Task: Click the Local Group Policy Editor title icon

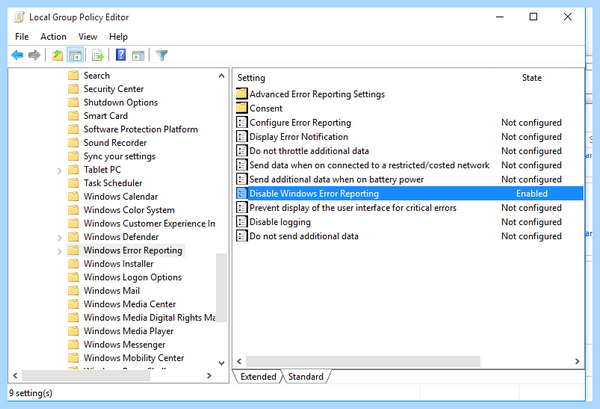Action: tap(20, 17)
